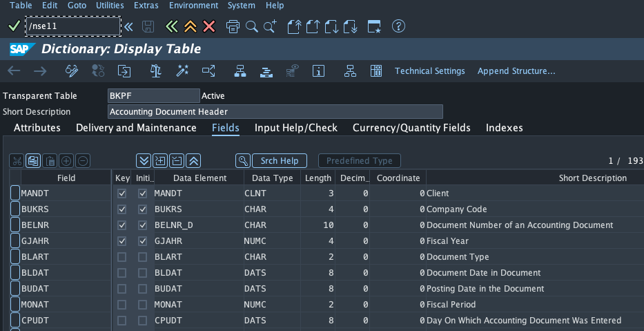Click the transaction command input field

pos(72,26)
